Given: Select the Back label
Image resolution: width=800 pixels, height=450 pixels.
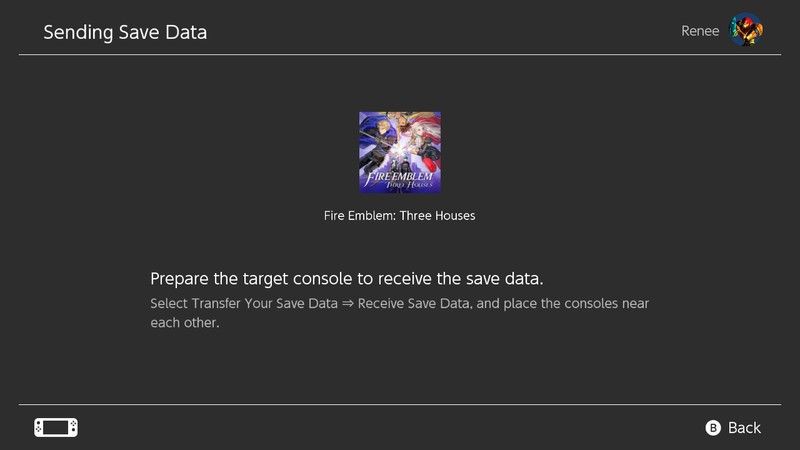Looking at the screenshot, I should coord(744,428).
